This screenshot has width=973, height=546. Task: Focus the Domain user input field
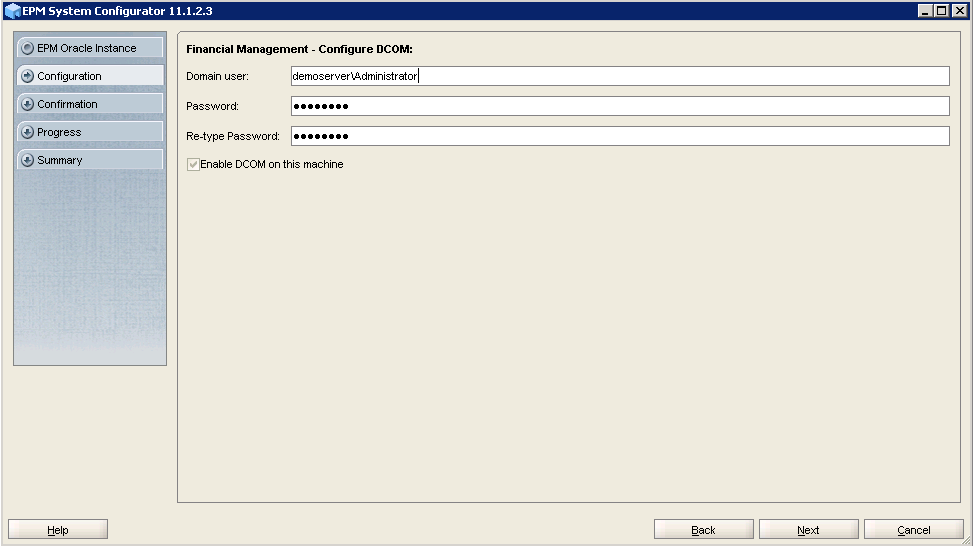click(x=620, y=76)
